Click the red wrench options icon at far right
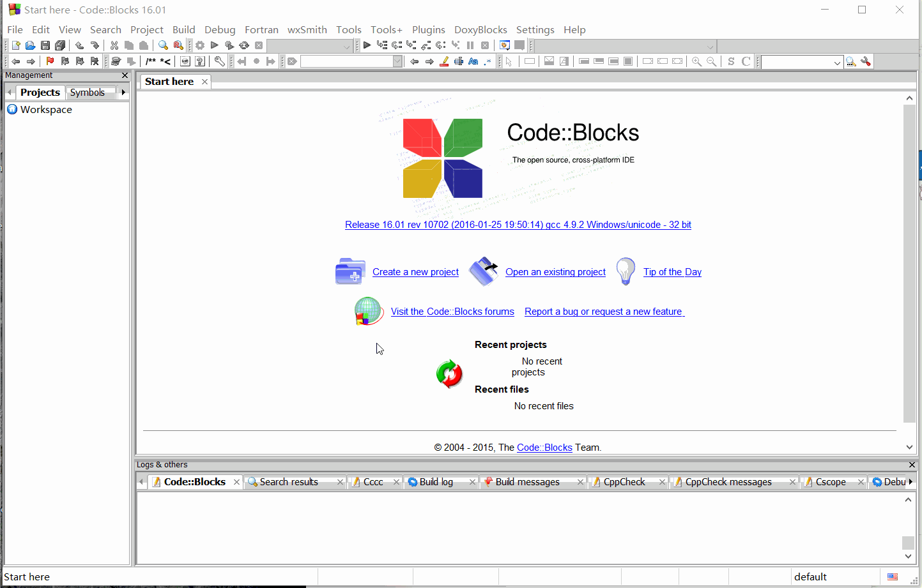 (866, 61)
